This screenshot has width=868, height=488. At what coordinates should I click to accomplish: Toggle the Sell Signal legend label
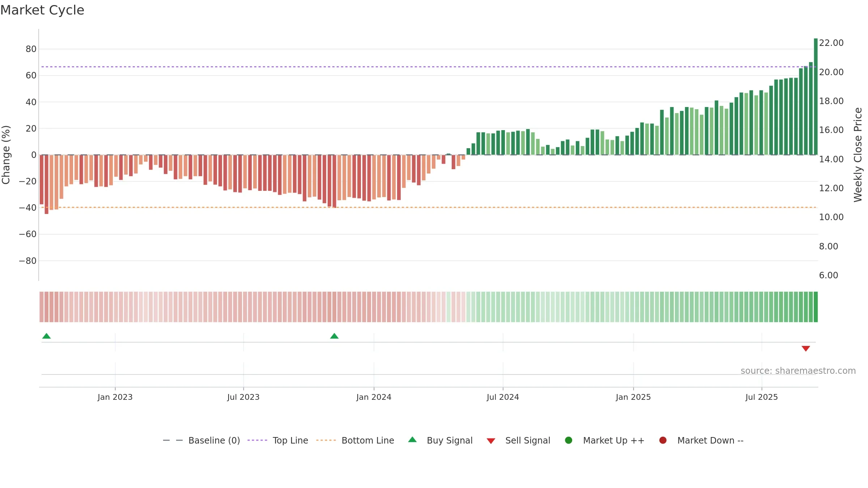[x=528, y=440]
